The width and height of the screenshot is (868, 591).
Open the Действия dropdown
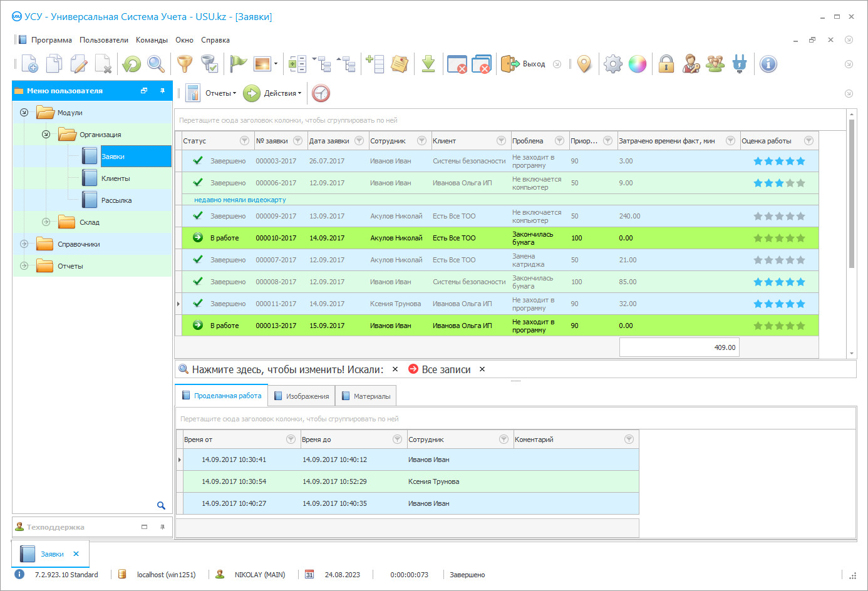point(272,93)
